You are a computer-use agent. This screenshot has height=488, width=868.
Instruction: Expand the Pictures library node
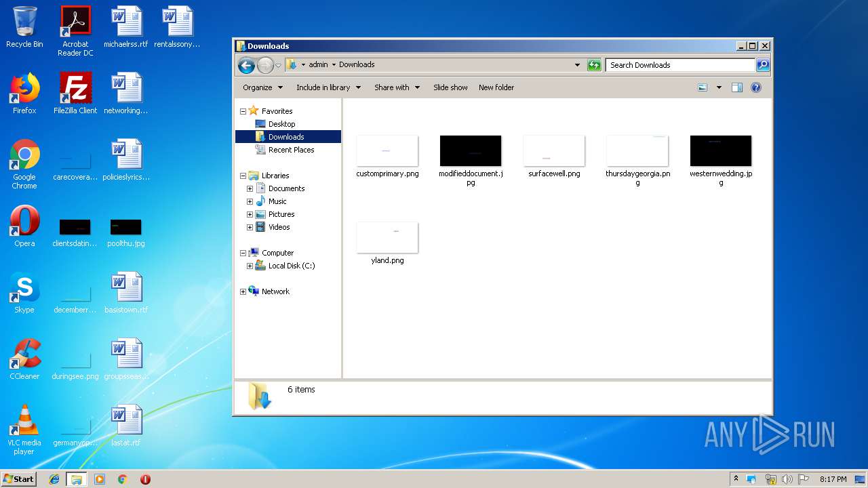[250, 214]
